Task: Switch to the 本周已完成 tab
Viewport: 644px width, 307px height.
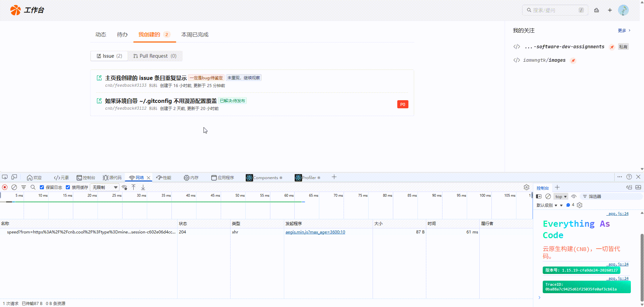Action: [194, 34]
